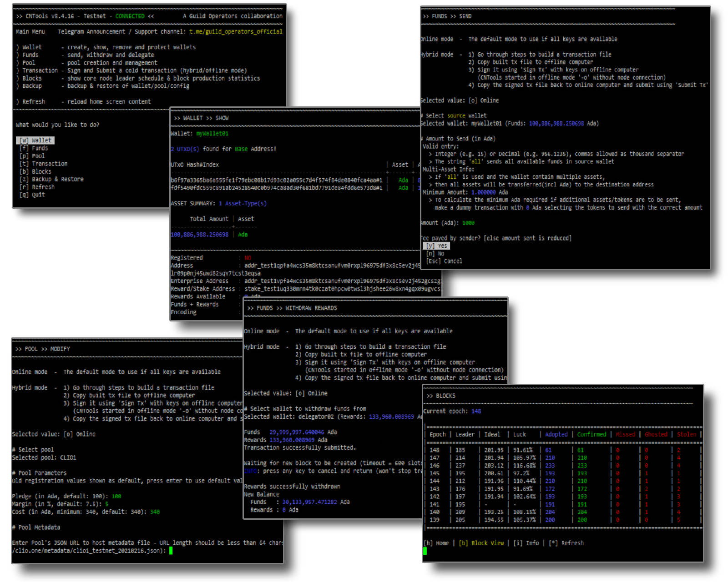Select the [r] Refresh menu entry
This screenshot has height=582, width=728.
pyautogui.click(x=37, y=187)
